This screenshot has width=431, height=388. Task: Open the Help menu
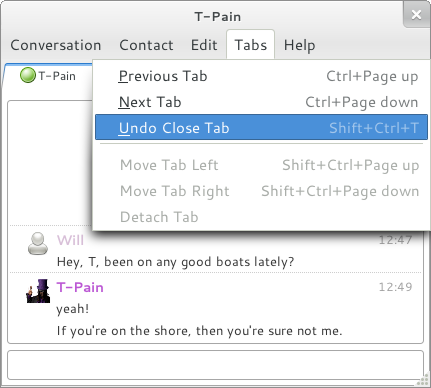point(299,45)
